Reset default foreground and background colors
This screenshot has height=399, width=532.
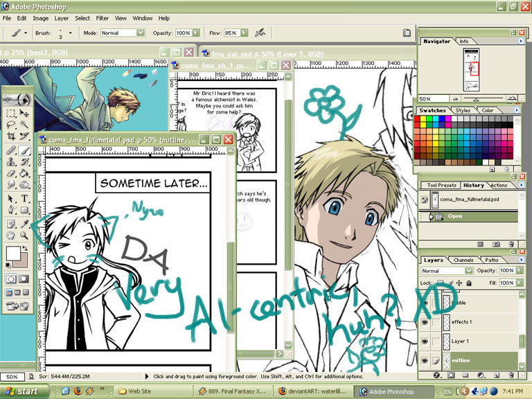(8, 265)
